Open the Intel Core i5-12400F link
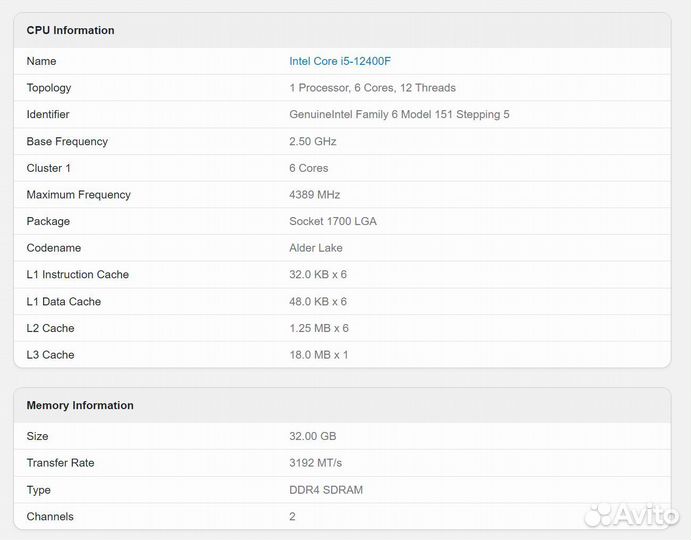This screenshot has height=540, width=691. (340, 61)
